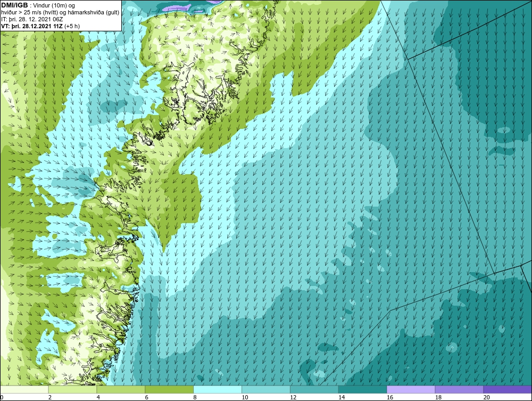Viewport: 532px width, 401px height.
Task: Click the 14–16 m/s dark teal legend swatch
Action: (x=363, y=389)
